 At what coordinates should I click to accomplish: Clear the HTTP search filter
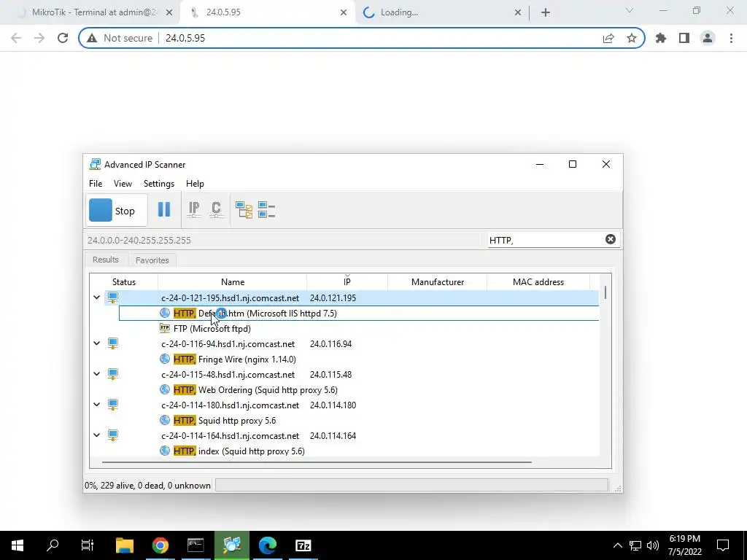611,239
